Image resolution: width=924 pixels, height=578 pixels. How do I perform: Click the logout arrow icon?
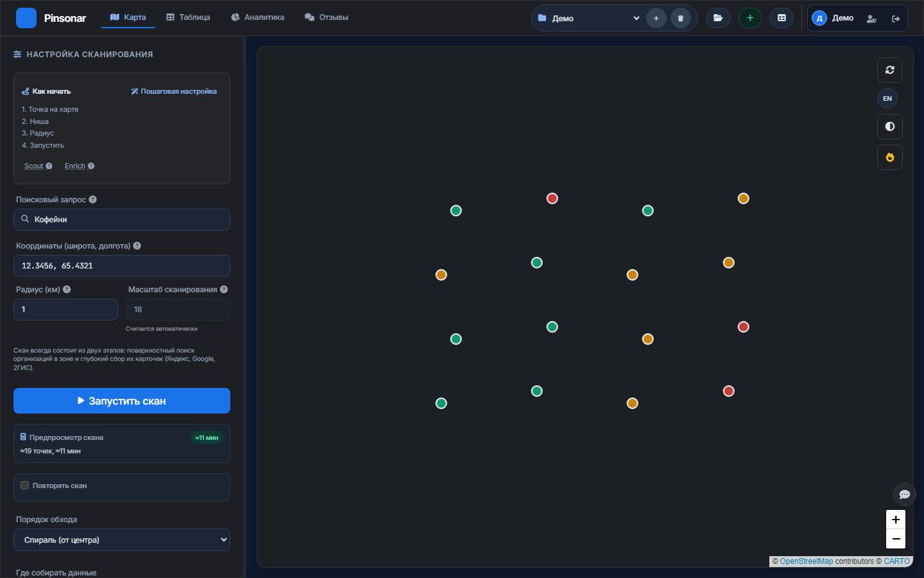pyautogui.click(x=896, y=19)
